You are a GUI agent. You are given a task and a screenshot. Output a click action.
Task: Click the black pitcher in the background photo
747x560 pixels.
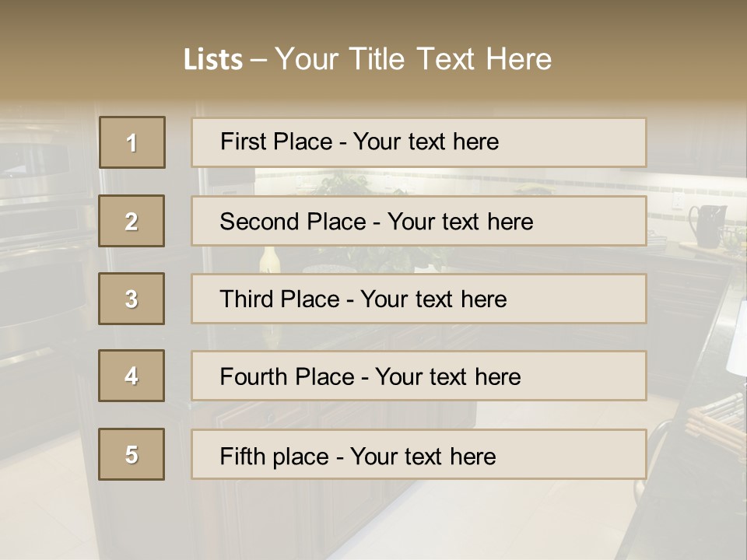click(x=709, y=225)
